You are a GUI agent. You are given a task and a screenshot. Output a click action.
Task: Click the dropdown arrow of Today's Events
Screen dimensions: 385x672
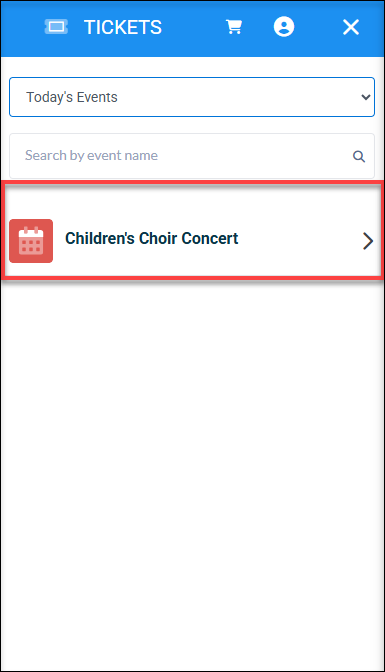click(366, 97)
